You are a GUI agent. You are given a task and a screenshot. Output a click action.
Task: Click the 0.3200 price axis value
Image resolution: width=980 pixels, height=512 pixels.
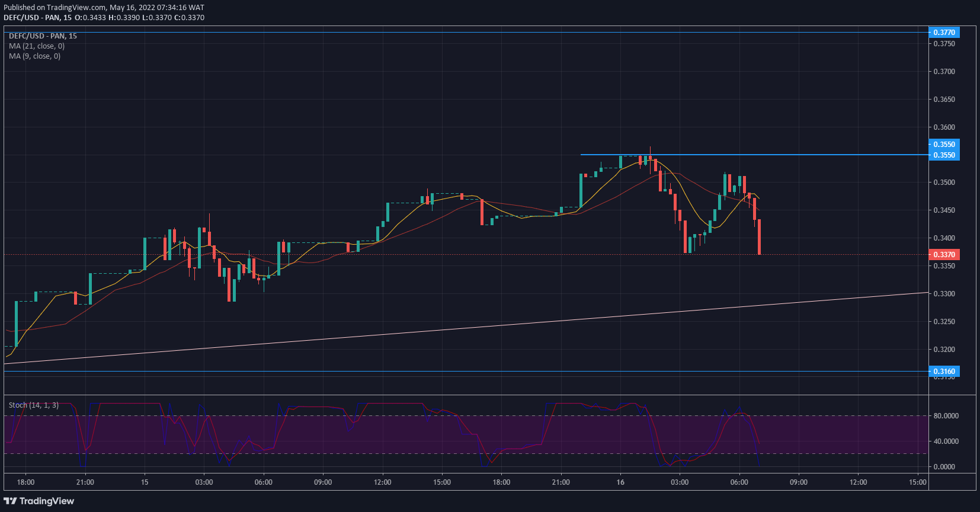[944, 350]
